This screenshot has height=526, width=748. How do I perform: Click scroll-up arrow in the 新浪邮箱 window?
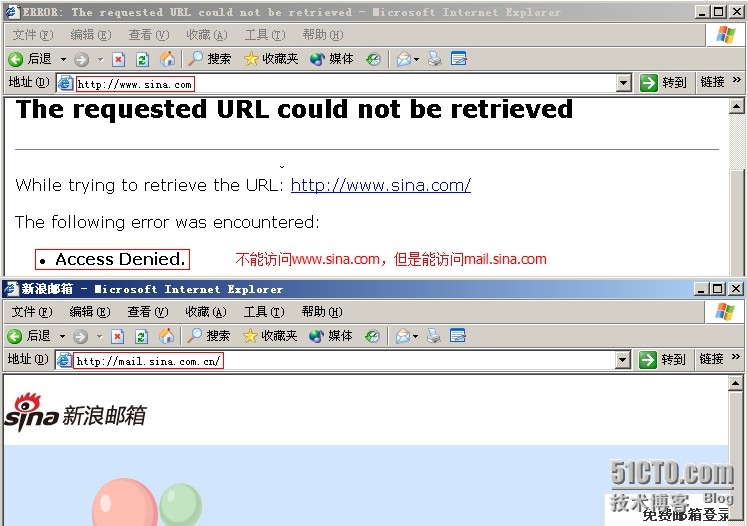(x=735, y=383)
